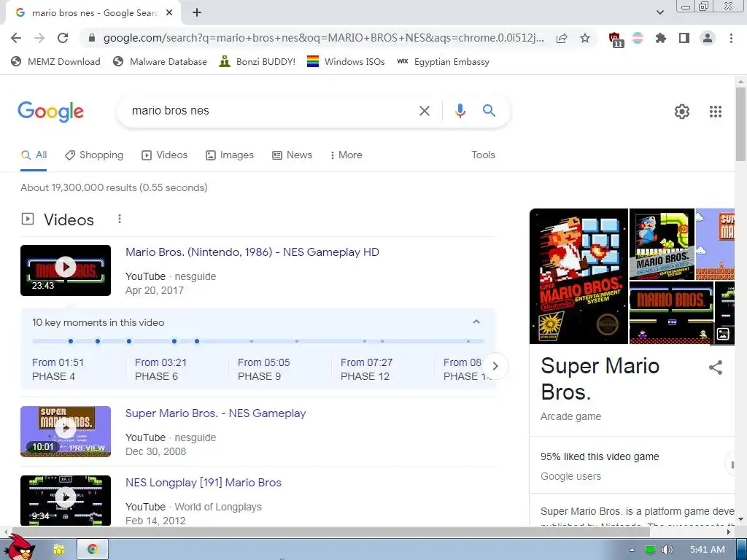The height and width of the screenshot is (560, 747).
Task: Open Videos section options menu
Action: coord(120,219)
